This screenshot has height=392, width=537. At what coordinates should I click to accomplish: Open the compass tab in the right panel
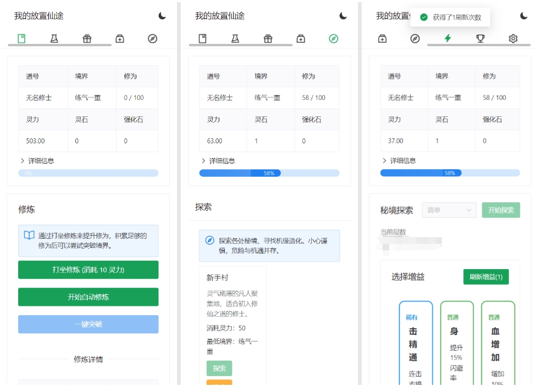[415, 38]
